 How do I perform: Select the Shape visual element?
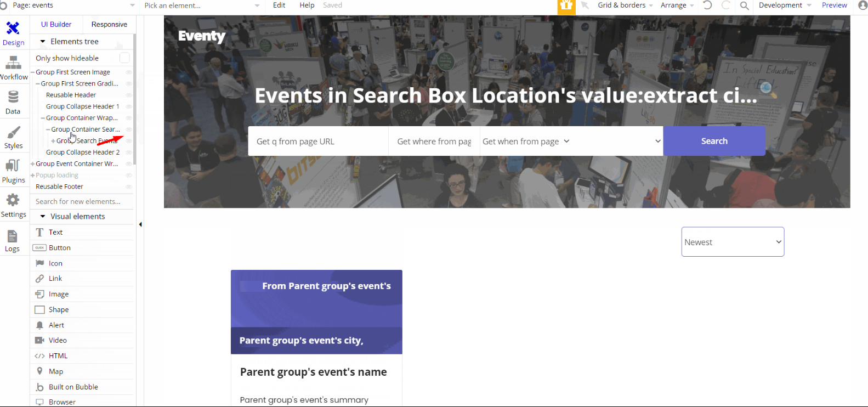click(x=82, y=310)
